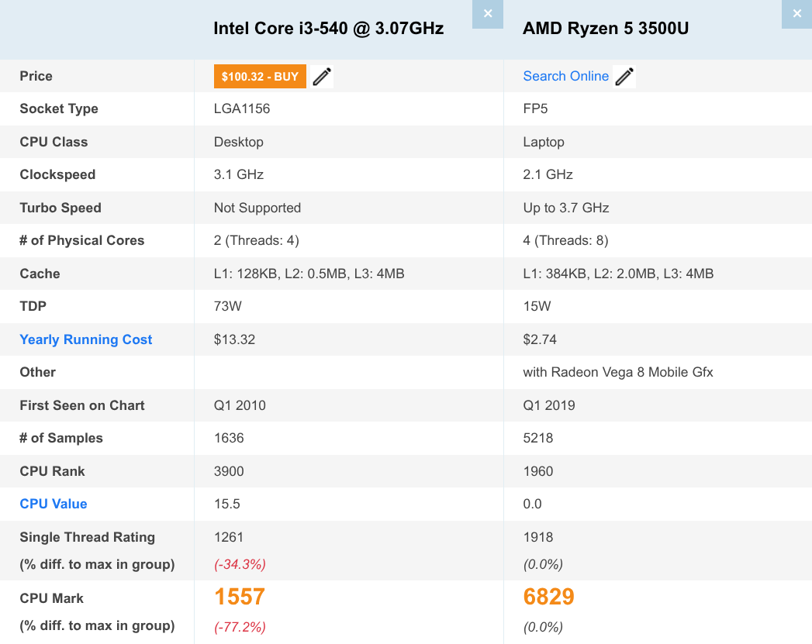
Task: Select the Intel Core i3-540 column header
Action: (328, 28)
